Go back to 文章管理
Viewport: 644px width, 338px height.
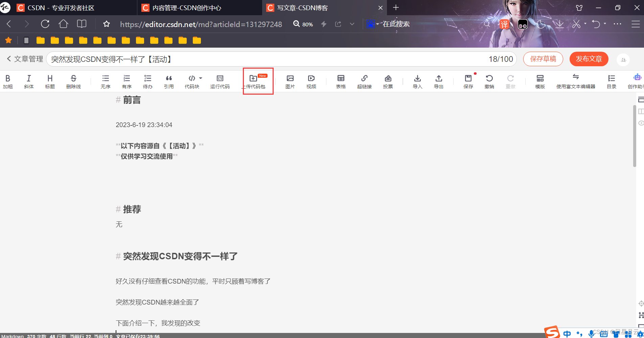point(25,59)
